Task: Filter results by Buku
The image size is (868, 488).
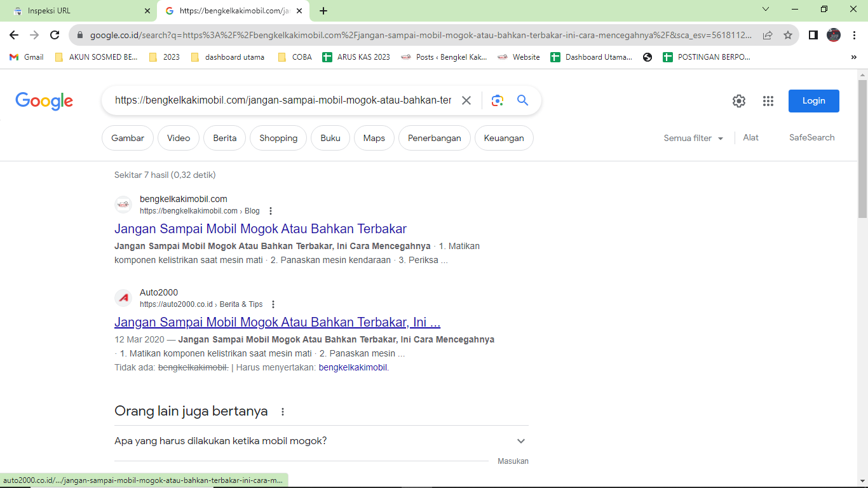Action: (x=330, y=138)
